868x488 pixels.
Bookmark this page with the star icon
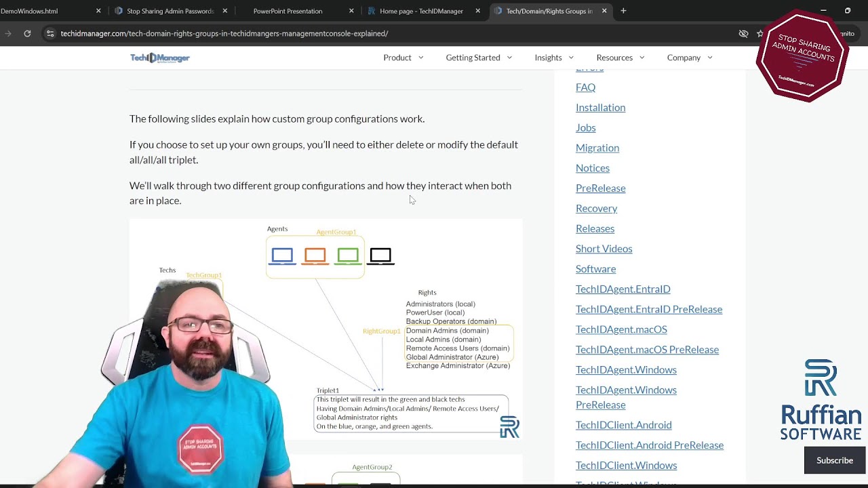click(760, 33)
